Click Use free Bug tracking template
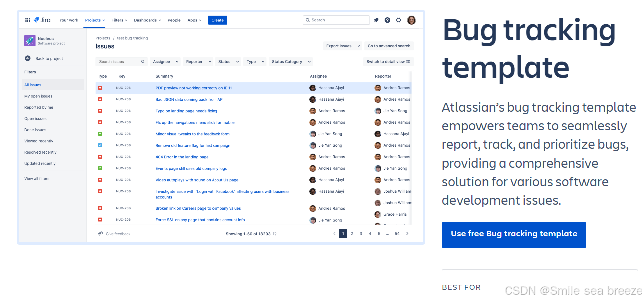Image resolution: width=644 pixels, height=301 pixels. (x=514, y=235)
